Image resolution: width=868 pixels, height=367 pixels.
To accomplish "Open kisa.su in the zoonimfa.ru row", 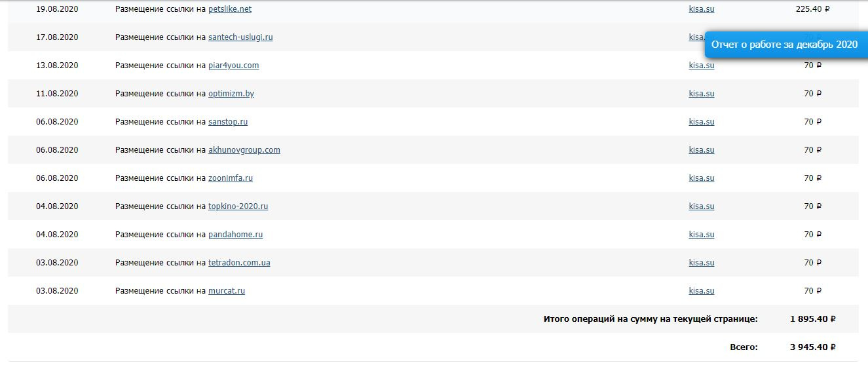I will [x=702, y=178].
